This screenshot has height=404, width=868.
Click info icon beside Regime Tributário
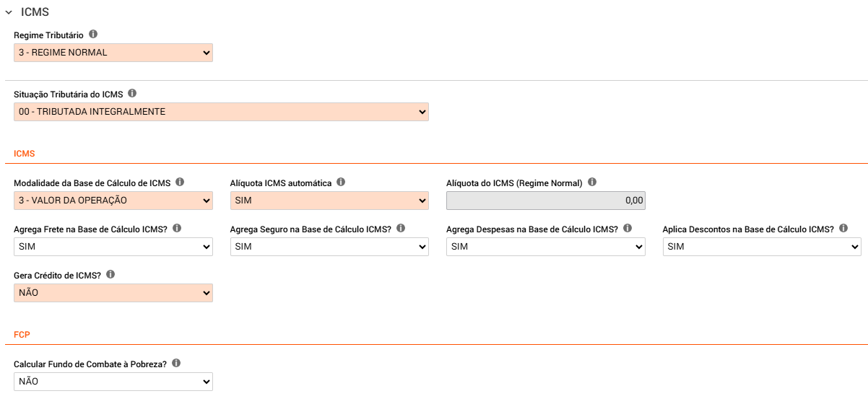click(x=93, y=34)
